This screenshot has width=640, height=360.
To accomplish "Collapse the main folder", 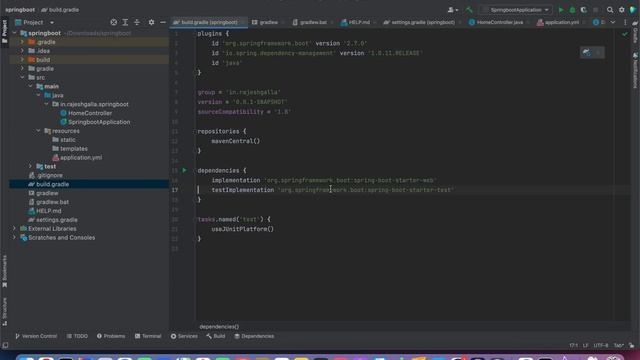I will click(x=31, y=87).
